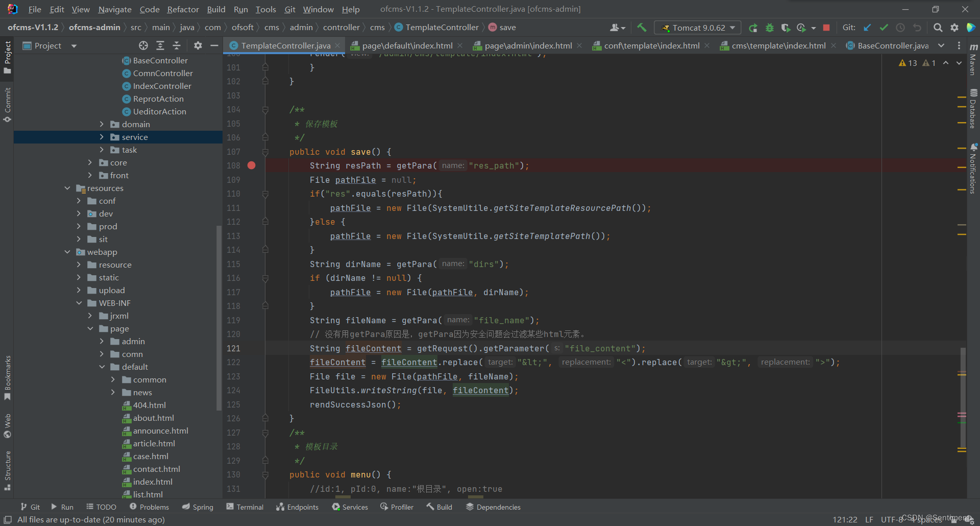Click the Git Update Project arrow icon

coord(867,28)
